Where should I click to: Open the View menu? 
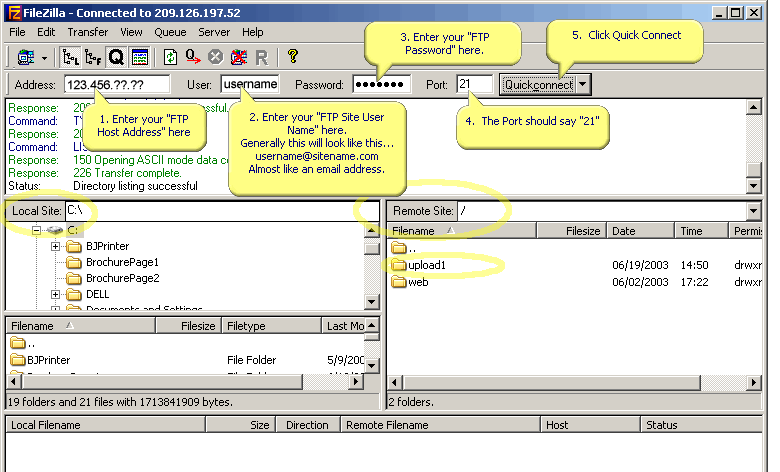131,32
